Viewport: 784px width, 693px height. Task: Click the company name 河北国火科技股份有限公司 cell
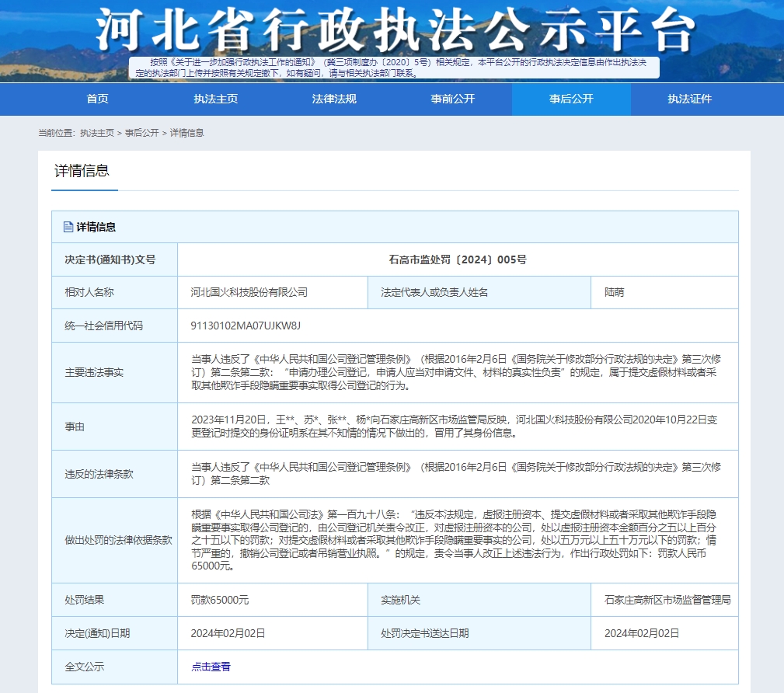tap(249, 293)
